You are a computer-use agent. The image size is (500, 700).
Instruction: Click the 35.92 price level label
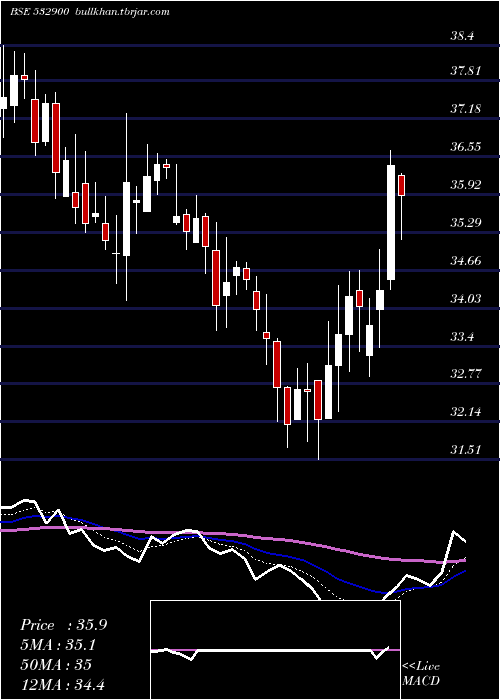pyautogui.click(x=466, y=184)
